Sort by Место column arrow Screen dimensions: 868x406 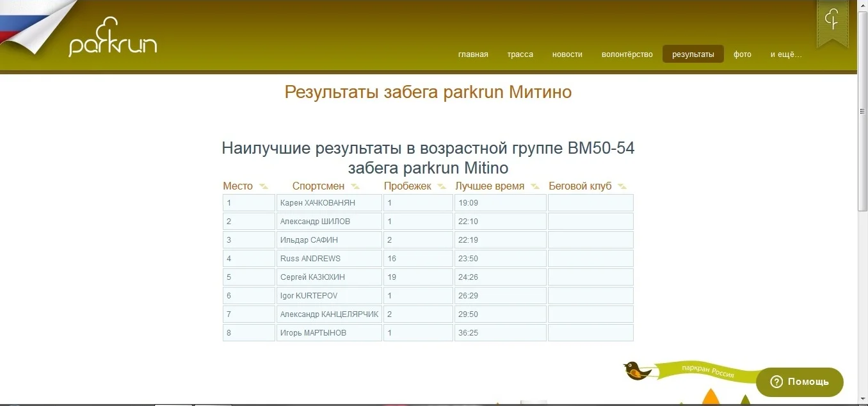[263, 187]
